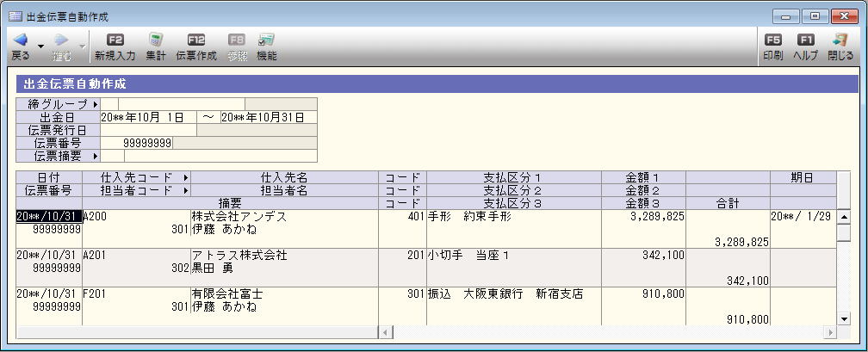
Task: Click the F2 新規入力 toolbar icon
Action: tap(115, 40)
